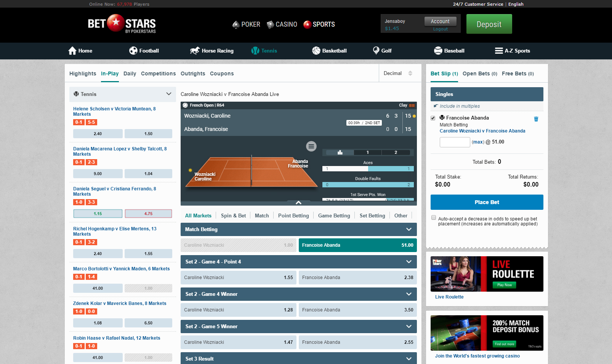Collapse the Match Betting section

click(x=299, y=229)
